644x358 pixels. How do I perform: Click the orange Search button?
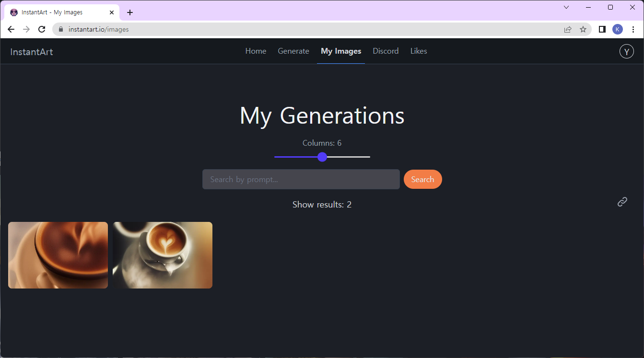coord(422,179)
